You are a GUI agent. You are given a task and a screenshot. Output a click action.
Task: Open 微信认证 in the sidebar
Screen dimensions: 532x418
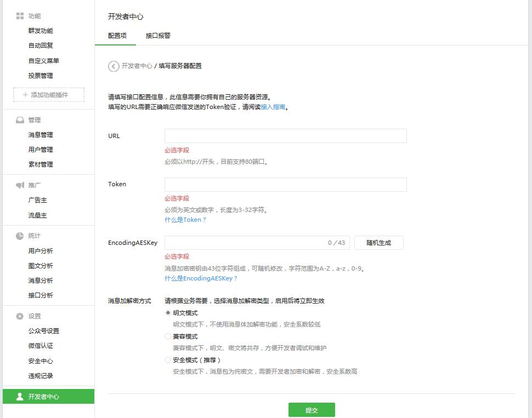41,346
